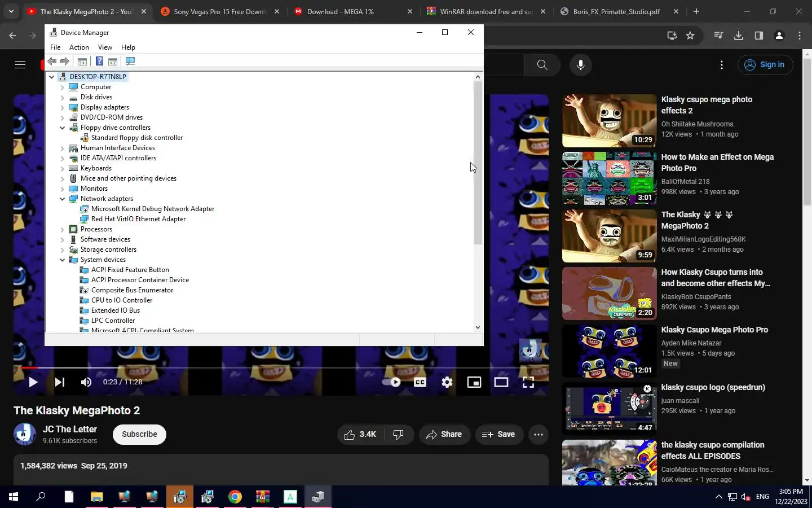
Task: Open Windows Start menu
Action: tap(14, 497)
